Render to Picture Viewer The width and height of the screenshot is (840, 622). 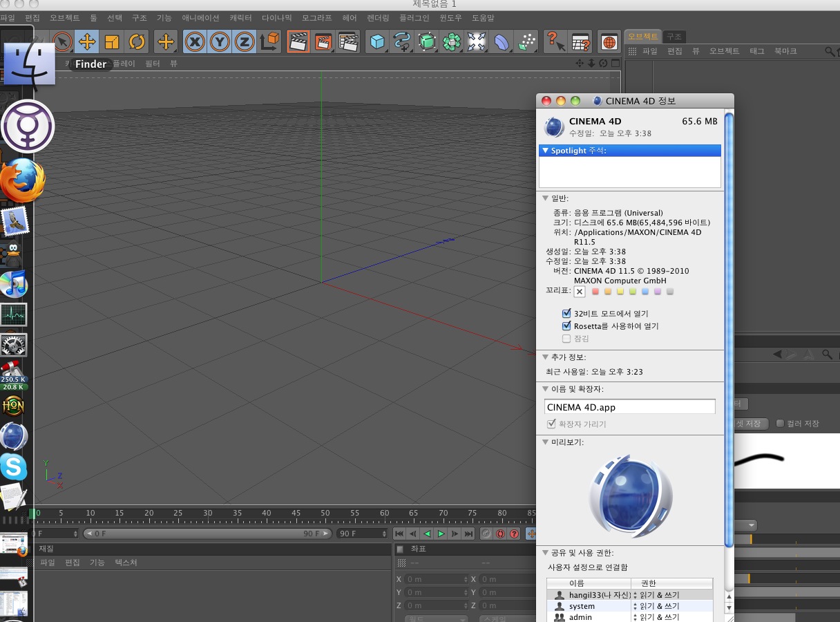323,42
